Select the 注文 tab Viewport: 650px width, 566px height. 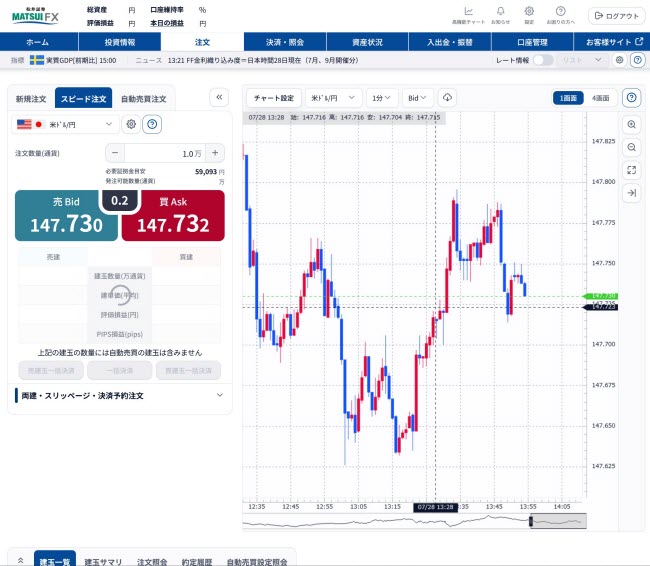(x=202, y=42)
